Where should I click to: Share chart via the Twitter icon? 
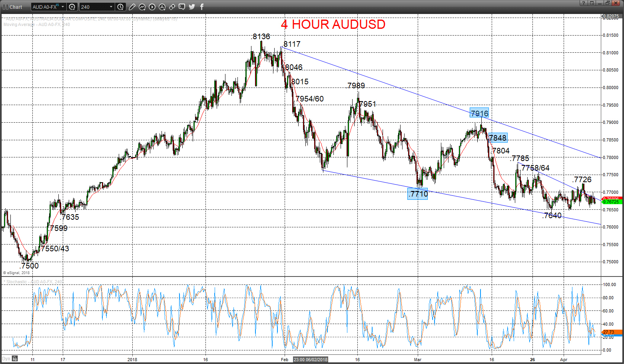point(192,7)
